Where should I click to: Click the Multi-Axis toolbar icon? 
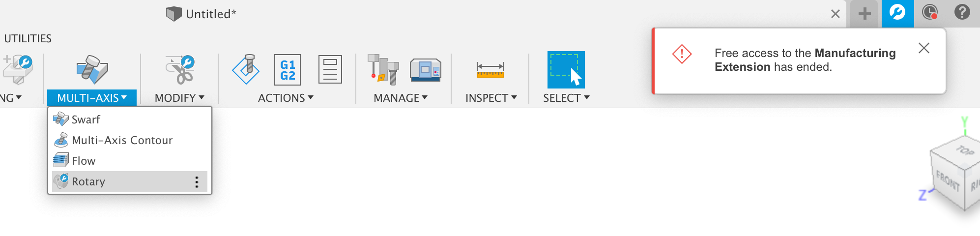[92, 69]
